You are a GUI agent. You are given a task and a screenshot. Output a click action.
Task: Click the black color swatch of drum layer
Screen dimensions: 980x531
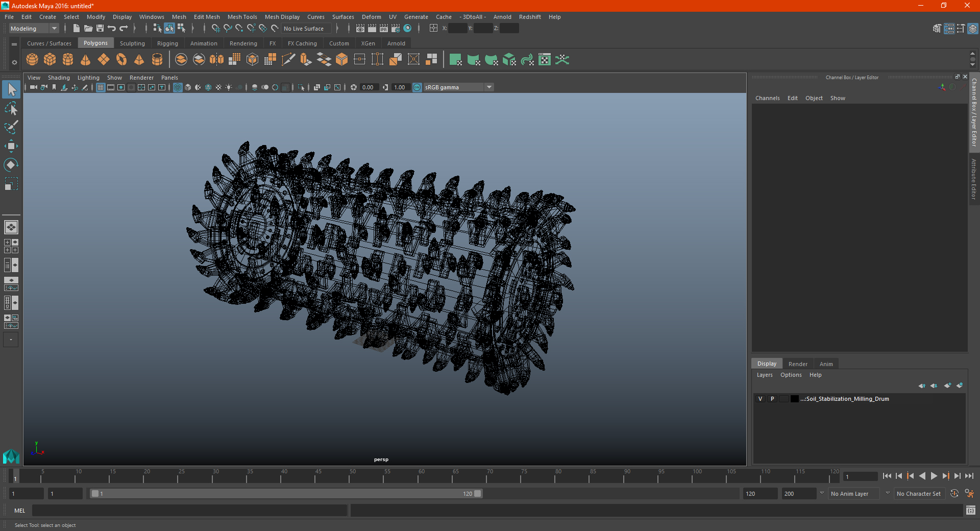(795, 399)
